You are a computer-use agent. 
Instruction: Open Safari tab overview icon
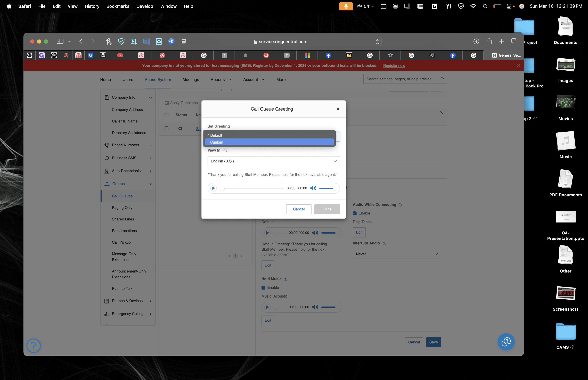pos(514,42)
